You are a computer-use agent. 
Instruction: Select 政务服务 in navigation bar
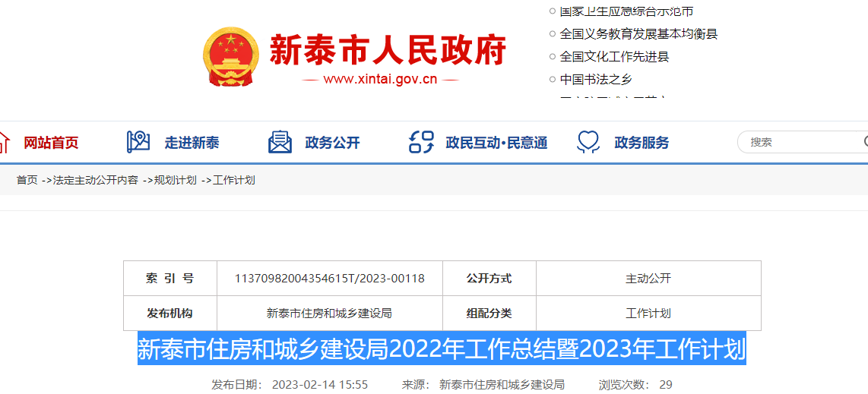pyautogui.click(x=641, y=143)
